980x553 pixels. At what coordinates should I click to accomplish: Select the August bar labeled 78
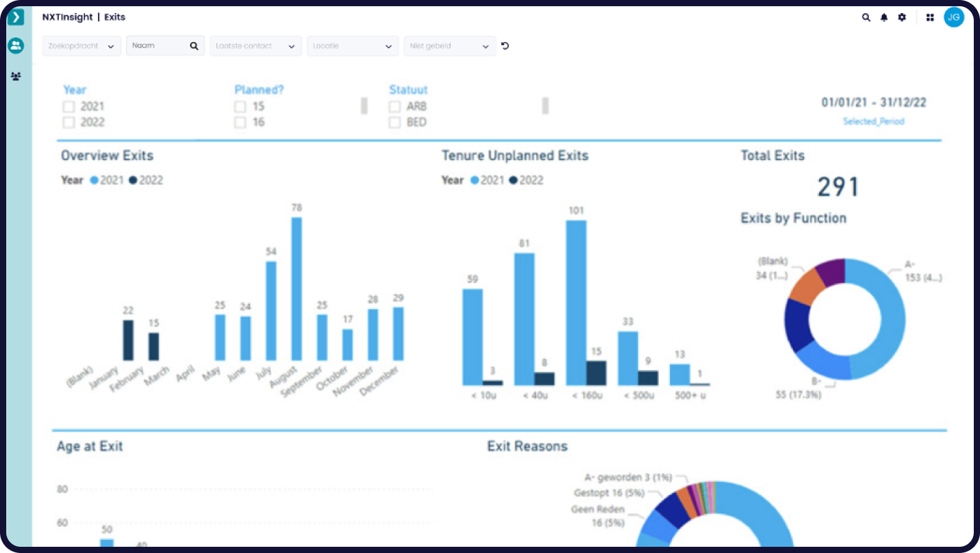click(296, 289)
